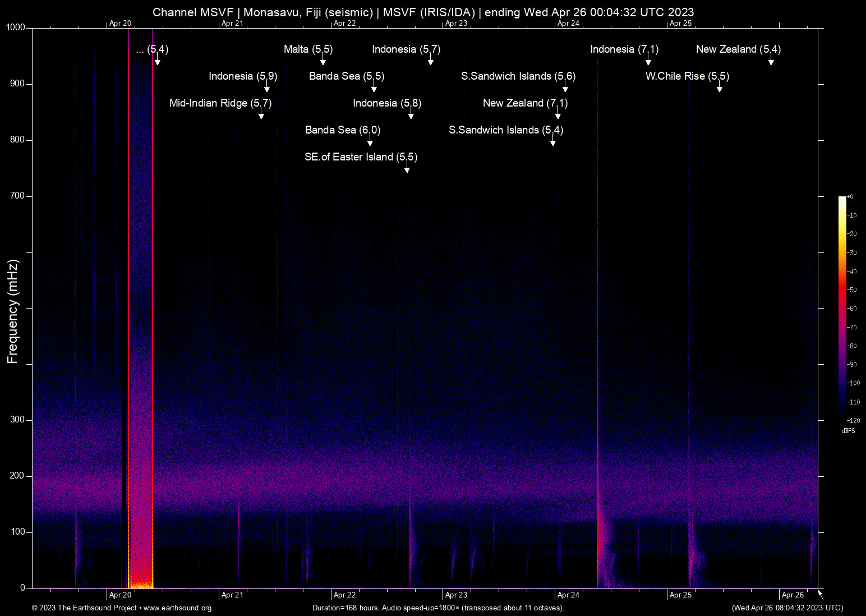
Task: Click the arrow under S.Sandwich Islands (5.6)
Action: pos(565,87)
